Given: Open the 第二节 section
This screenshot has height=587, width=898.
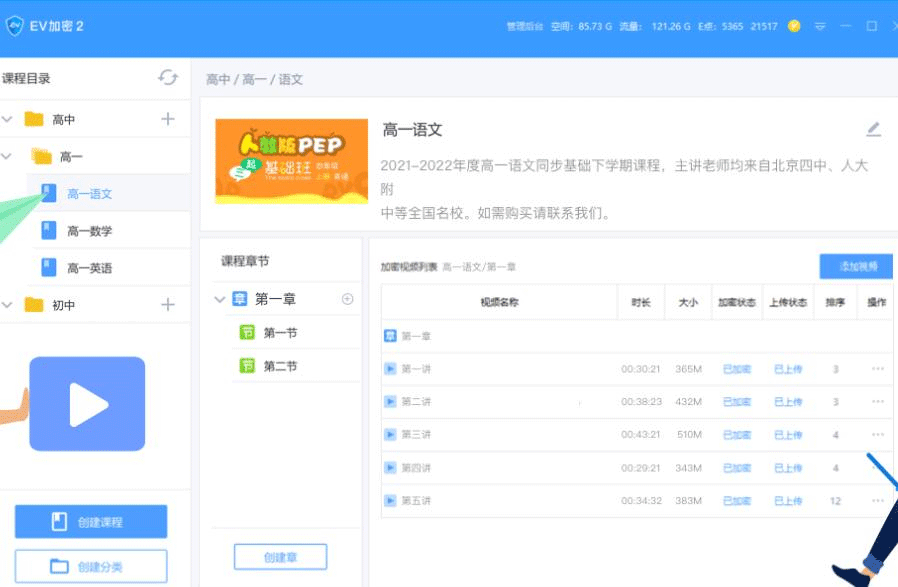Looking at the screenshot, I should pos(280,366).
